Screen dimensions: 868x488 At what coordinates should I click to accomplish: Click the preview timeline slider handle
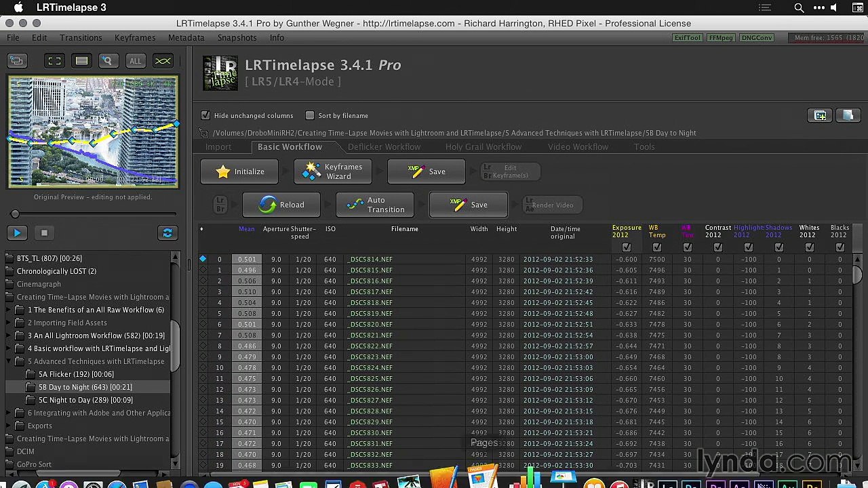[x=15, y=214]
